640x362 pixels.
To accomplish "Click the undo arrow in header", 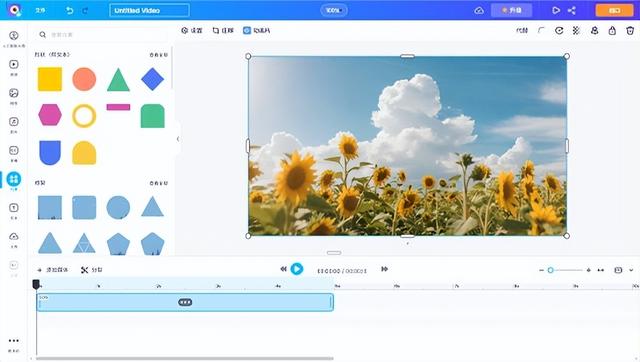I will point(70,10).
